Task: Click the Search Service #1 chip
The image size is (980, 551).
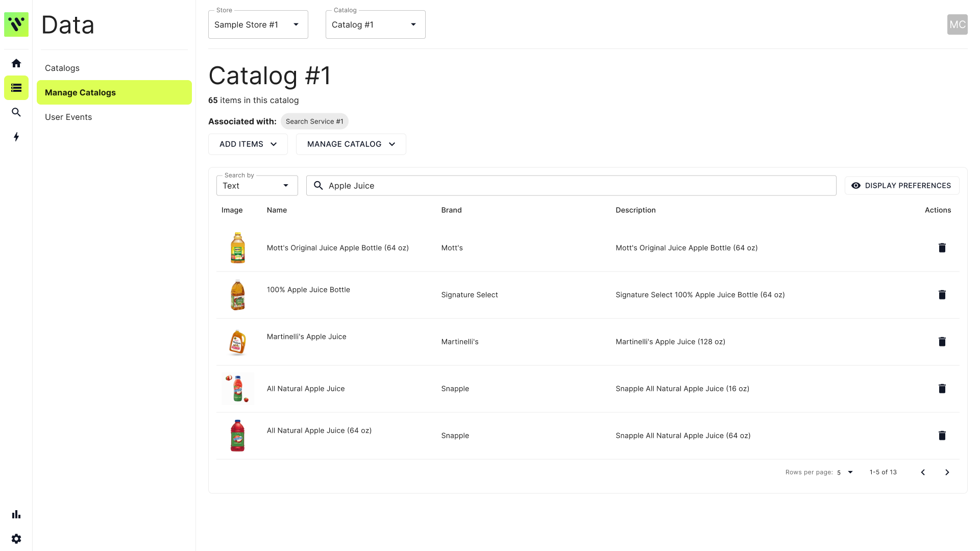Action: [314, 121]
